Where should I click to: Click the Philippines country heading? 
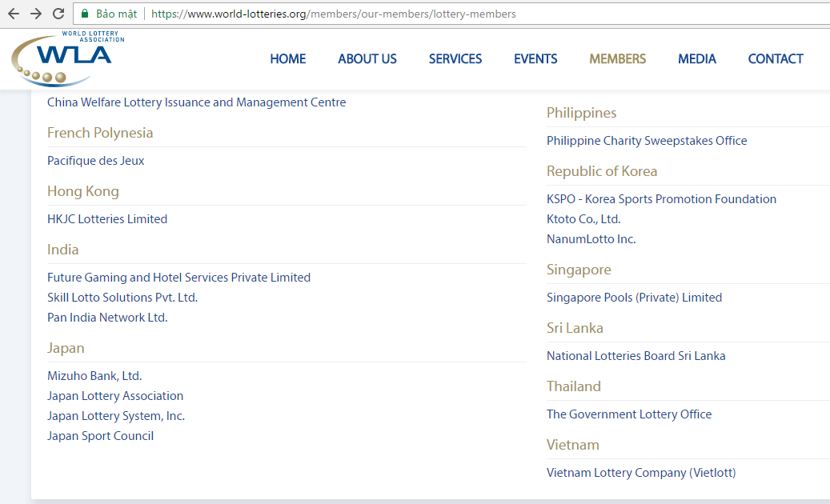click(582, 113)
